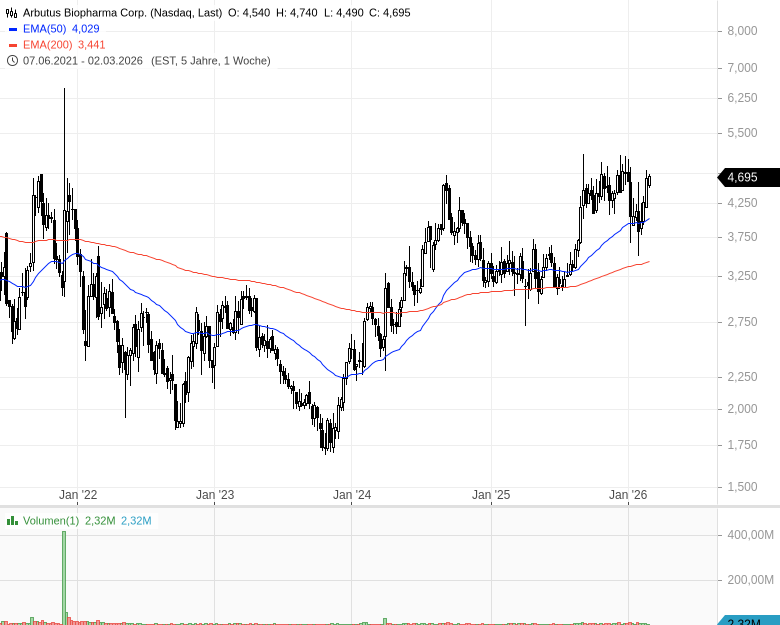Click the Jan '22 time axis label
780x625 pixels.
coord(77,495)
